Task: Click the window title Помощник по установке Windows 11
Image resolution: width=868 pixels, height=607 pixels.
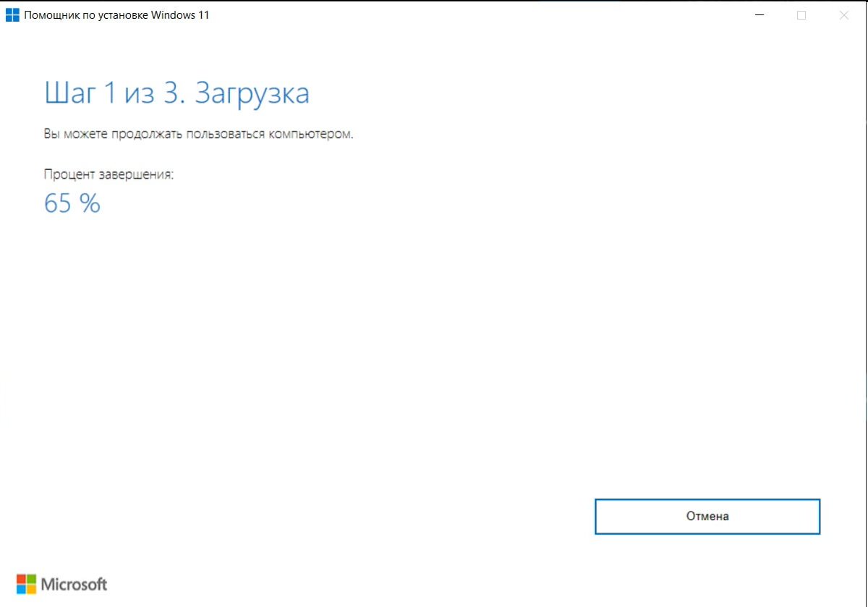Action: (116, 14)
